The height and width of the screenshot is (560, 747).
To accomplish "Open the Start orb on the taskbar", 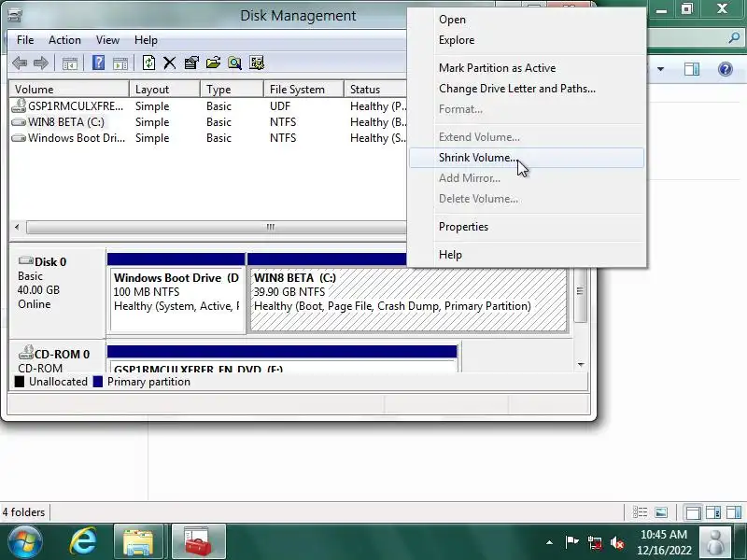I will tap(25, 542).
